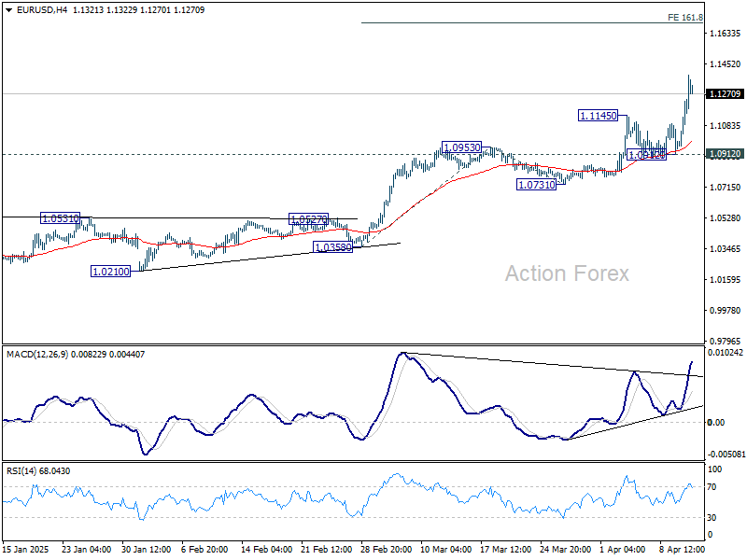Click the Action Forex watermark
The image size is (747, 560).
[x=569, y=273]
